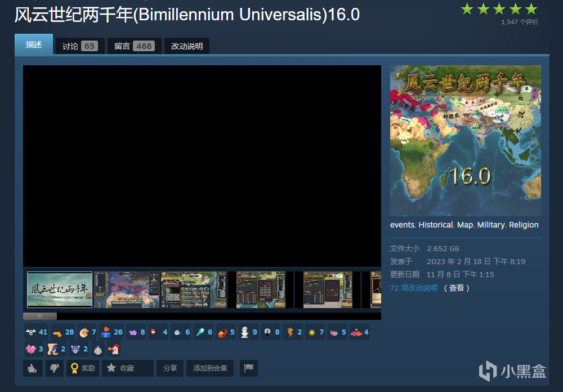Select the third screenshot thumbnail
This screenshot has width=563, height=392.
click(x=194, y=289)
